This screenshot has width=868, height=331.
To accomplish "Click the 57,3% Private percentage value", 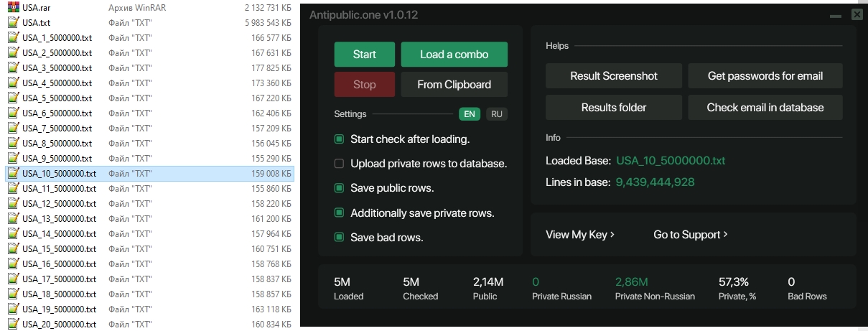I will point(734,282).
